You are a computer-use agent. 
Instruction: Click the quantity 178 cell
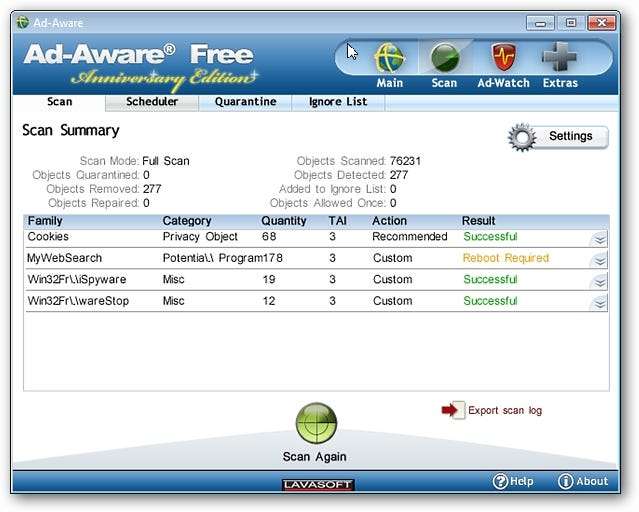(x=273, y=258)
